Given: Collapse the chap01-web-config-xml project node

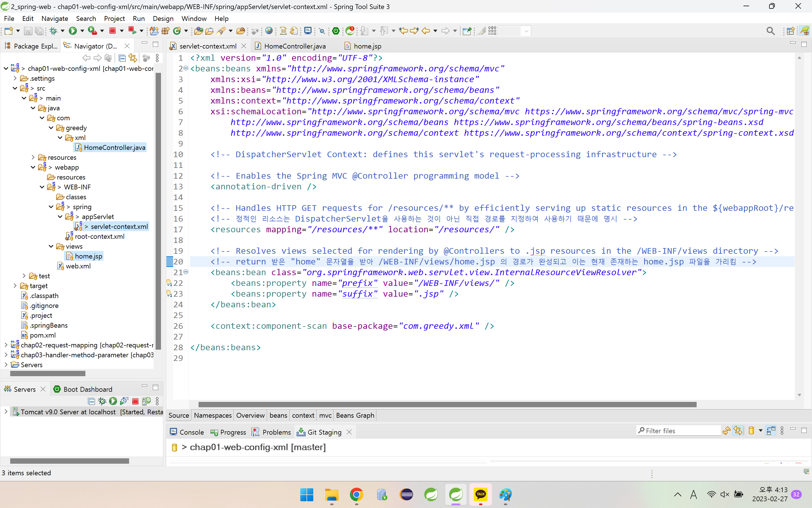Looking at the screenshot, I should click(x=6, y=69).
